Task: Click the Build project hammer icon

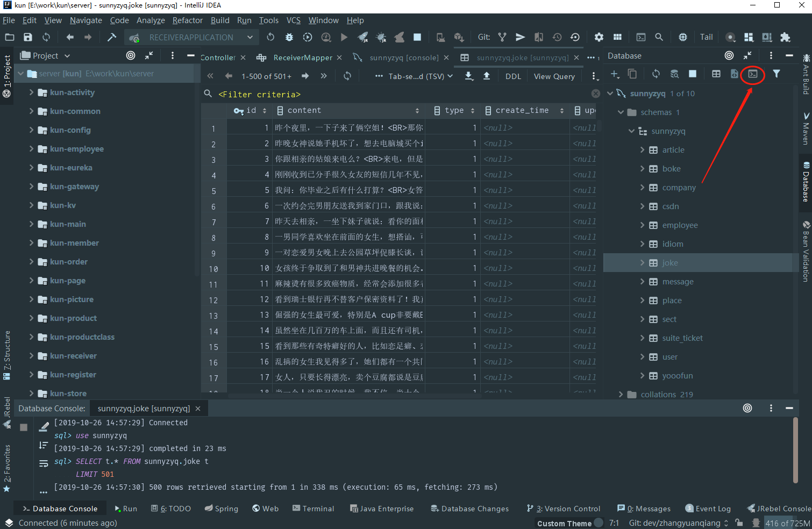Action: 112,37
